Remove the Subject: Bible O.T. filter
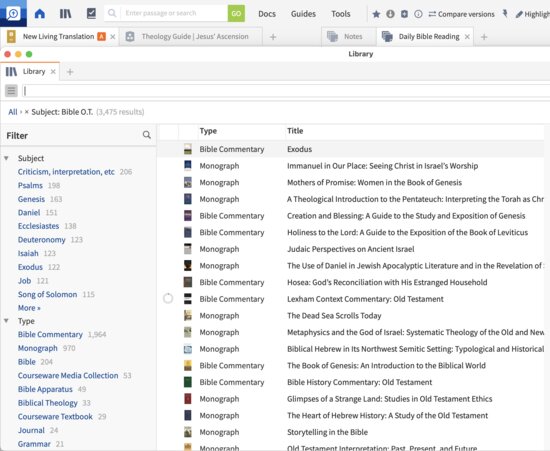 pos(26,112)
